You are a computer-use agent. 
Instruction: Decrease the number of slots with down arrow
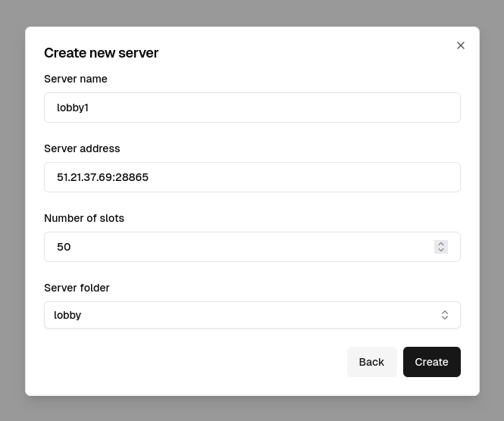[441, 250]
